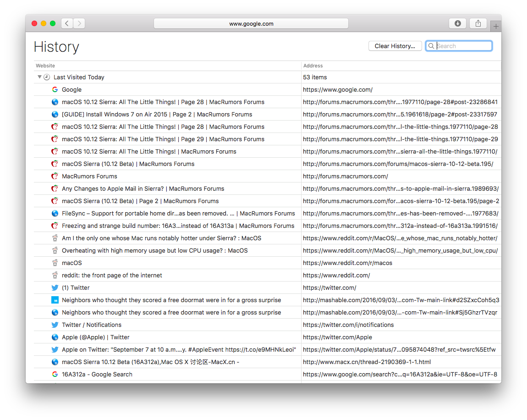The width and height of the screenshot is (527, 420).
Task: Select 'Twitter / Notifications' history entry
Action: 267,325
